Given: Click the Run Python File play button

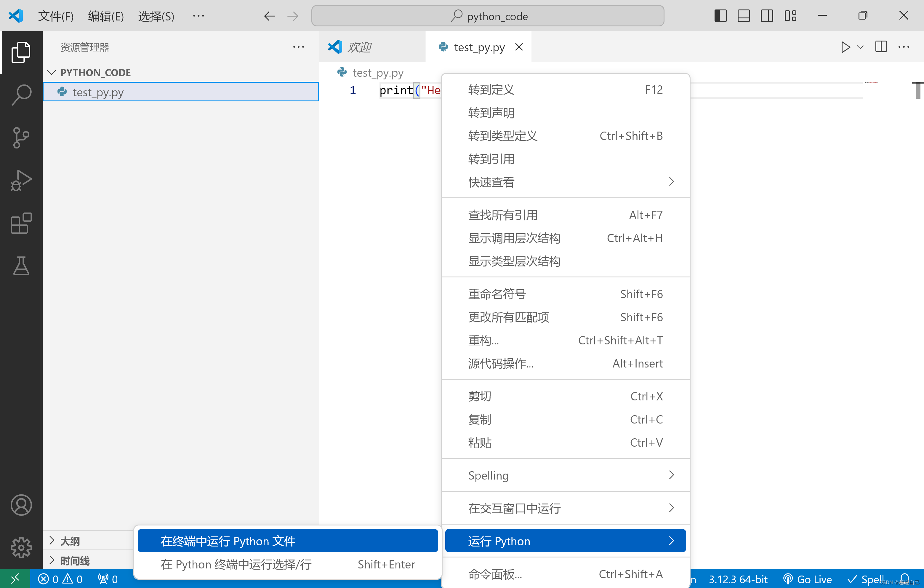Looking at the screenshot, I should pos(845,47).
